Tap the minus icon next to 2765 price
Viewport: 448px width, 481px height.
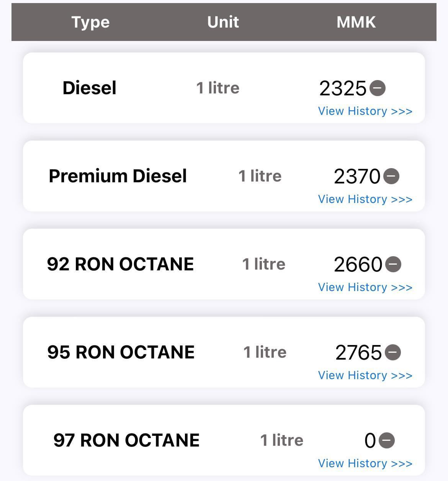(x=393, y=352)
